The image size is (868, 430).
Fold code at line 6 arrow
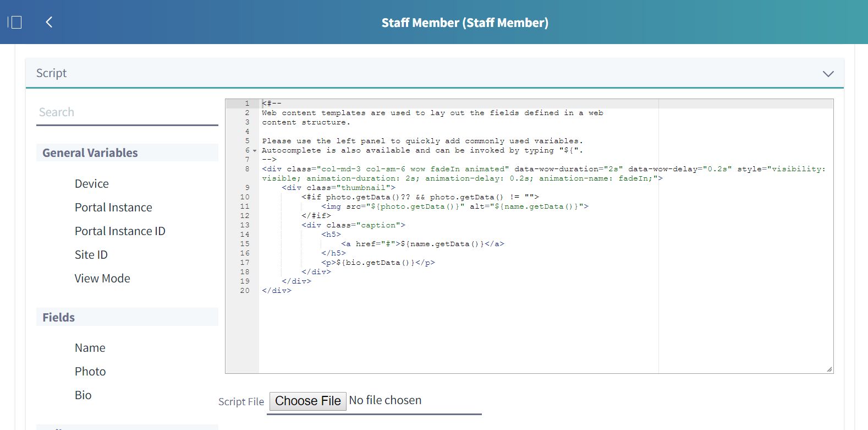pyautogui.click(x=255, y=151)
